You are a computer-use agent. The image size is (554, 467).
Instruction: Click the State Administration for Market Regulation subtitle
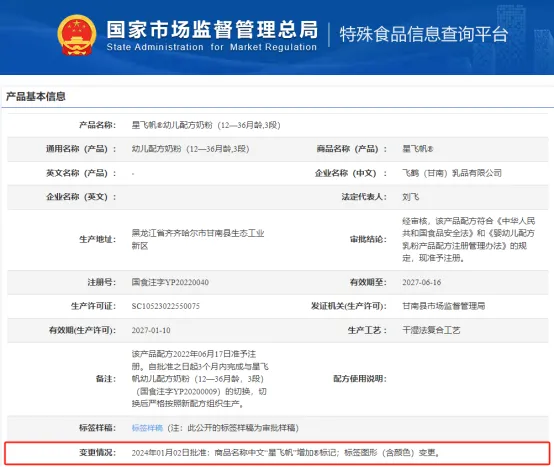(211, 47)
